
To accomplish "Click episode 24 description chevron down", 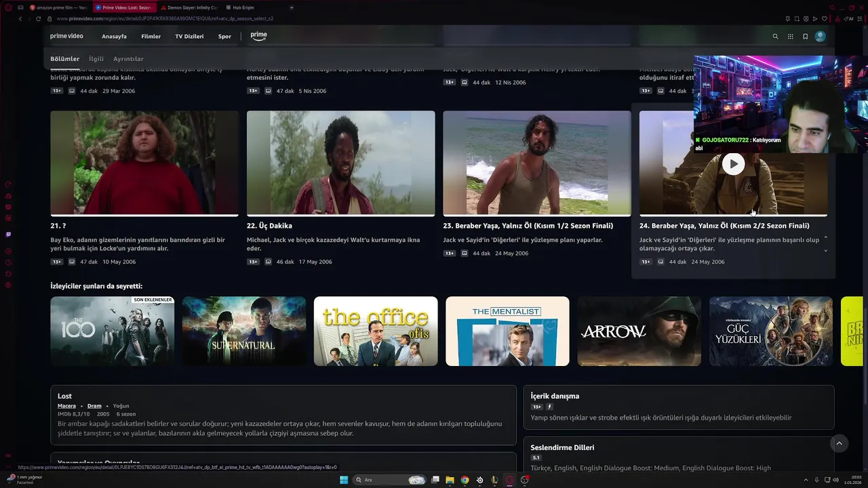I will [825, 251].
